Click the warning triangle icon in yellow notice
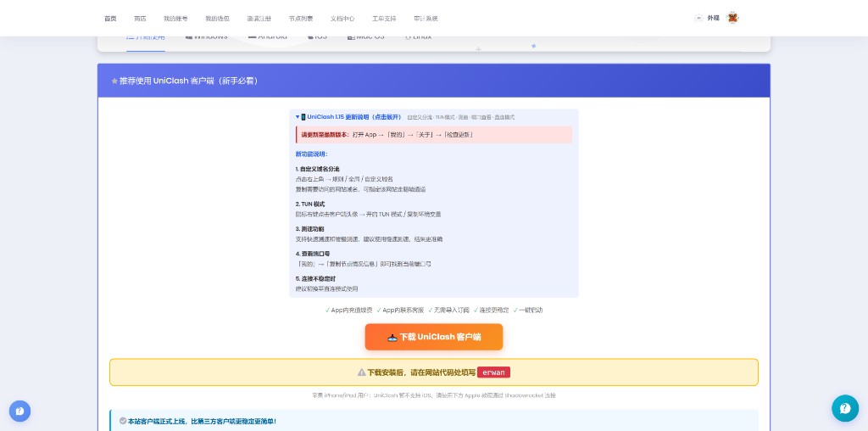 tap(361, 372)
